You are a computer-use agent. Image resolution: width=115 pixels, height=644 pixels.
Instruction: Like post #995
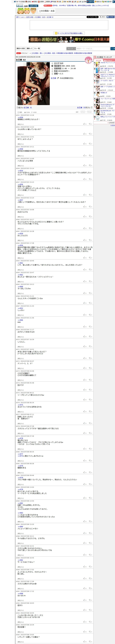pyautogui.click(x=85, y=642)
